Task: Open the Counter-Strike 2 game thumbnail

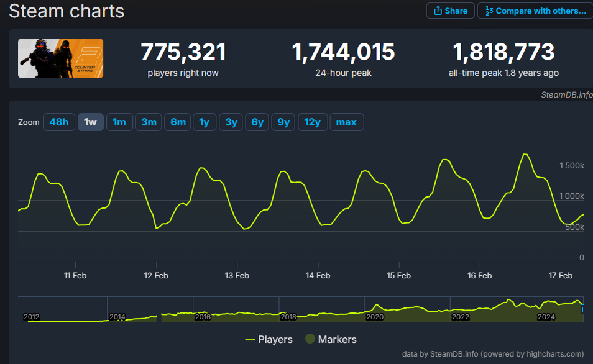Action: point(60,58)
